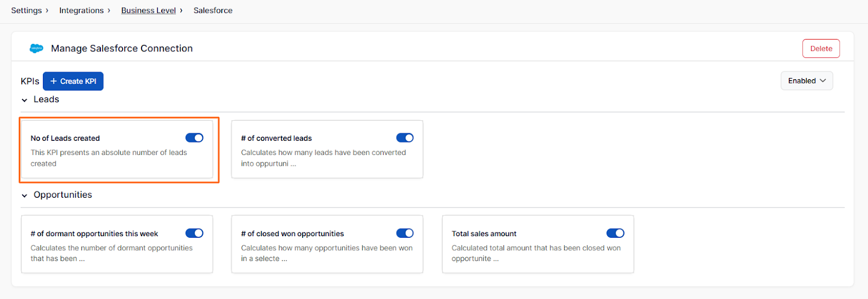Toggle off No of Leads created KPI
This screenshot has width=868, height=299.
tap(194, 138)
